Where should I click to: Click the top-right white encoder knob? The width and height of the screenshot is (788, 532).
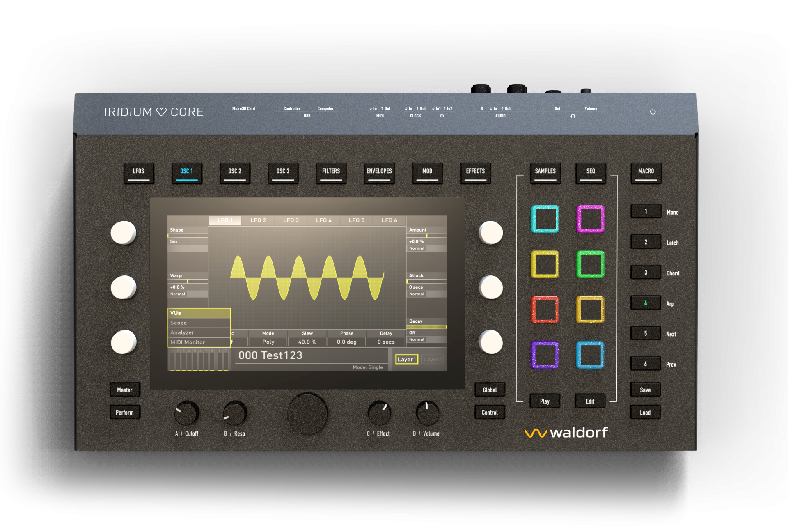point(490,233)
